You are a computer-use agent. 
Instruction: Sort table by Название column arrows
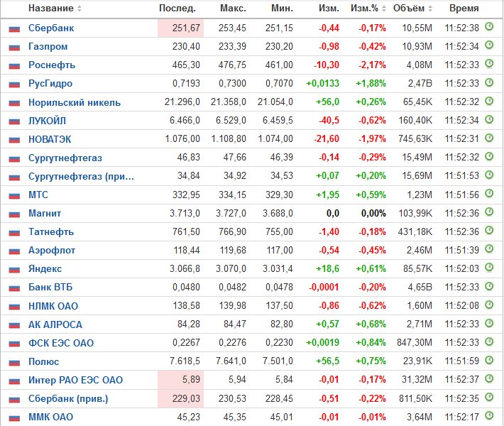coord(80,9)
